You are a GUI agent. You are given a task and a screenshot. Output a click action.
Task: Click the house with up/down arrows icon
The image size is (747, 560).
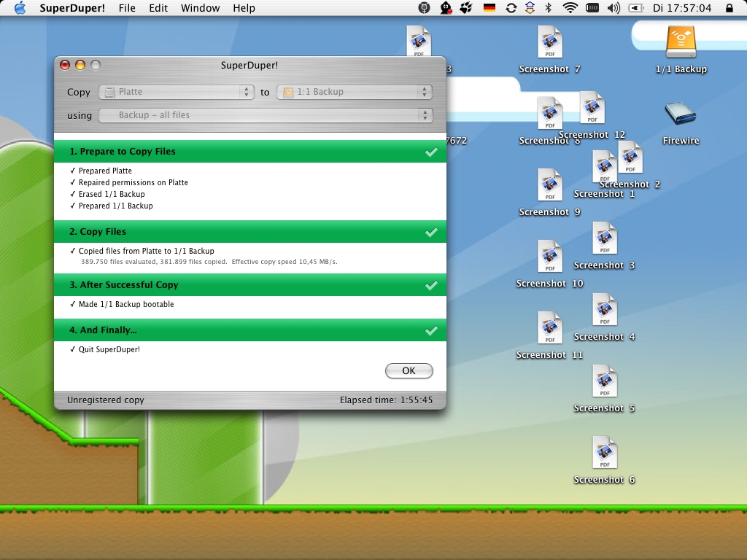530,8
